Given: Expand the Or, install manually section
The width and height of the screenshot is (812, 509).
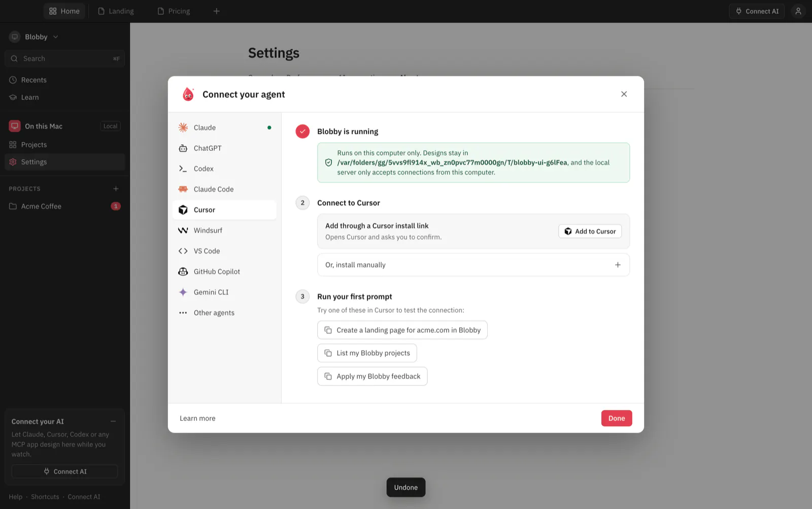Looking at the screenshot, I should point(473,265).
